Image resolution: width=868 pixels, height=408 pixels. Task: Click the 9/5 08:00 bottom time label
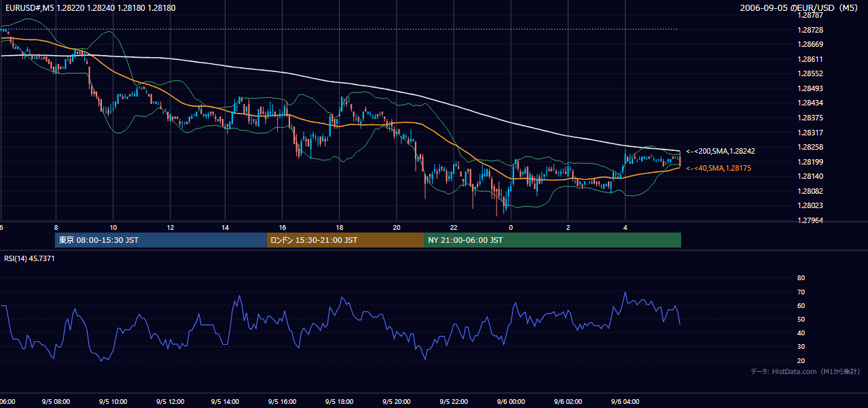click(x=56, y=402)
